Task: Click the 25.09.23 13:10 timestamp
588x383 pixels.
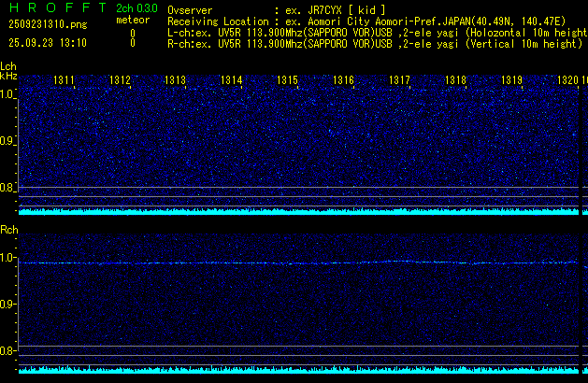Action: [48, 43]
